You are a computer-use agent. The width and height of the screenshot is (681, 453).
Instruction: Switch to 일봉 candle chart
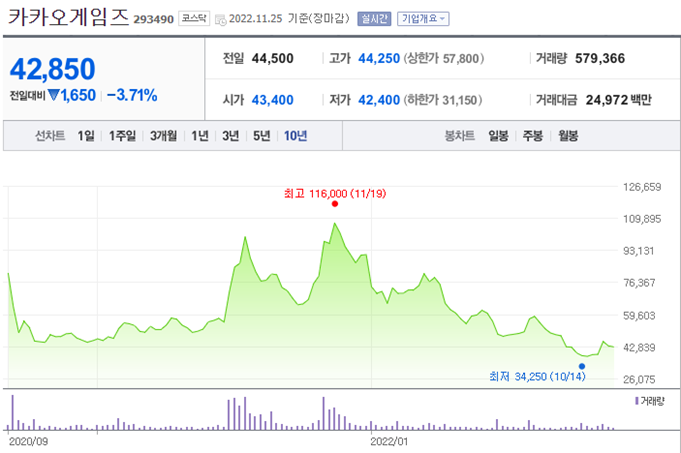[x=498, y=136]
